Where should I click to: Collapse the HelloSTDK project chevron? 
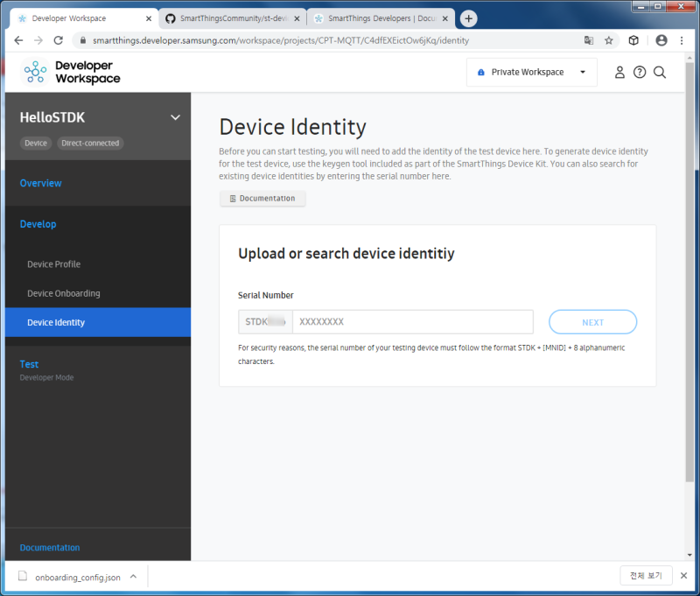click(x=175, y=116)
